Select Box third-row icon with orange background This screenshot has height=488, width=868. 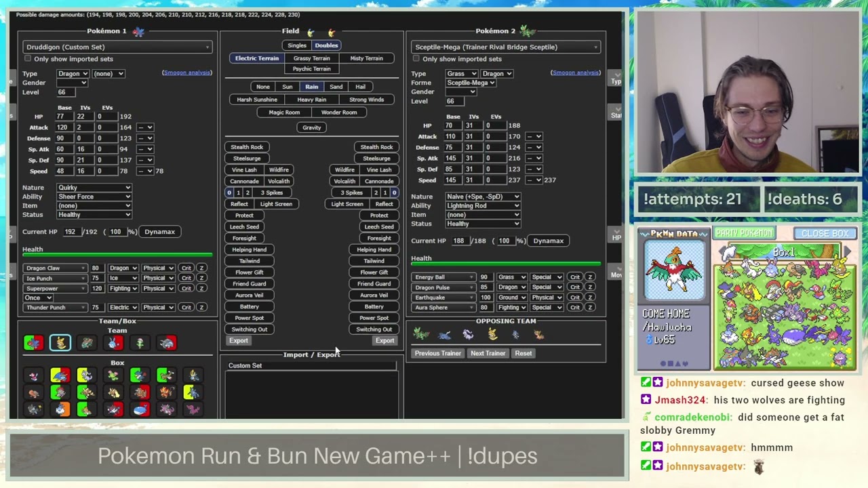pyautogui.click(x=60, y=409)
